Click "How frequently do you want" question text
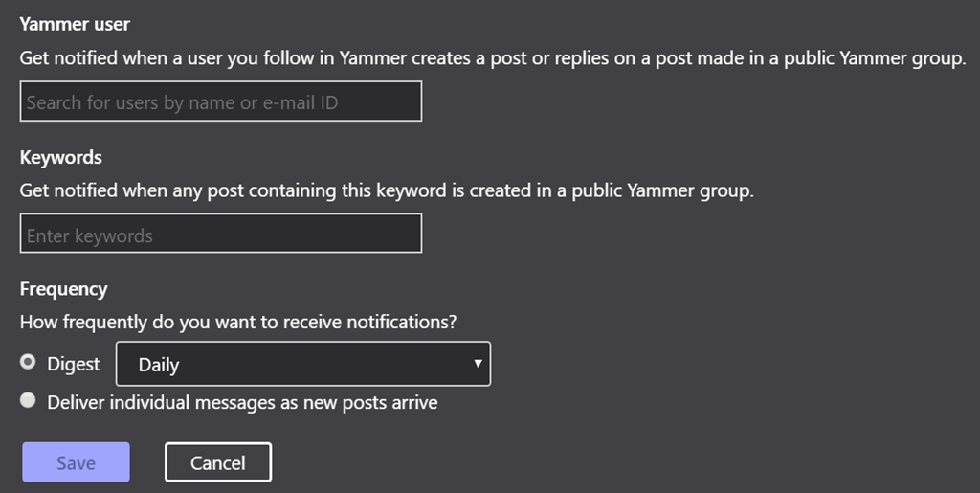The image size is (980, 493). pyautogui.click(x=237, y=322)
